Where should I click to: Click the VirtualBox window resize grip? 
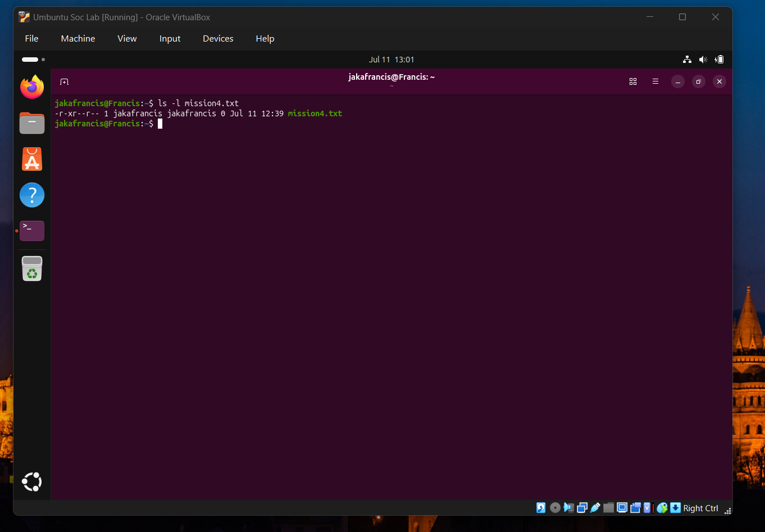728,511
